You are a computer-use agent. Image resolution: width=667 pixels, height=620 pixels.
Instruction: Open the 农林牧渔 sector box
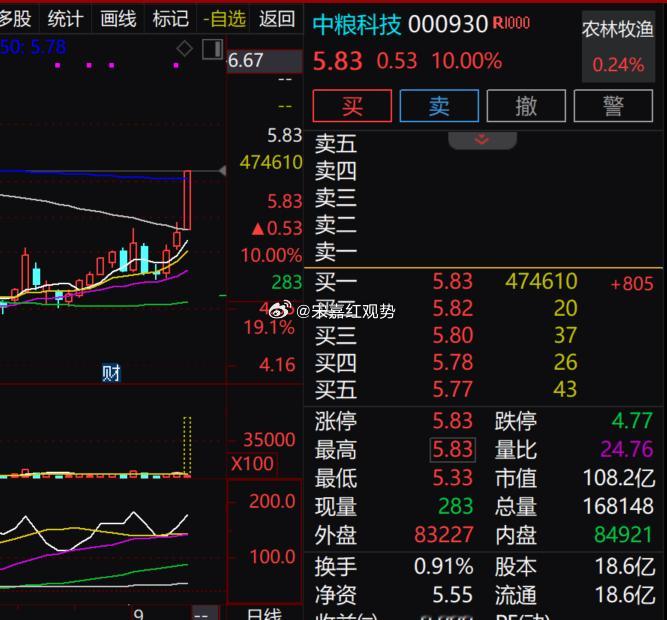(618, 46)
